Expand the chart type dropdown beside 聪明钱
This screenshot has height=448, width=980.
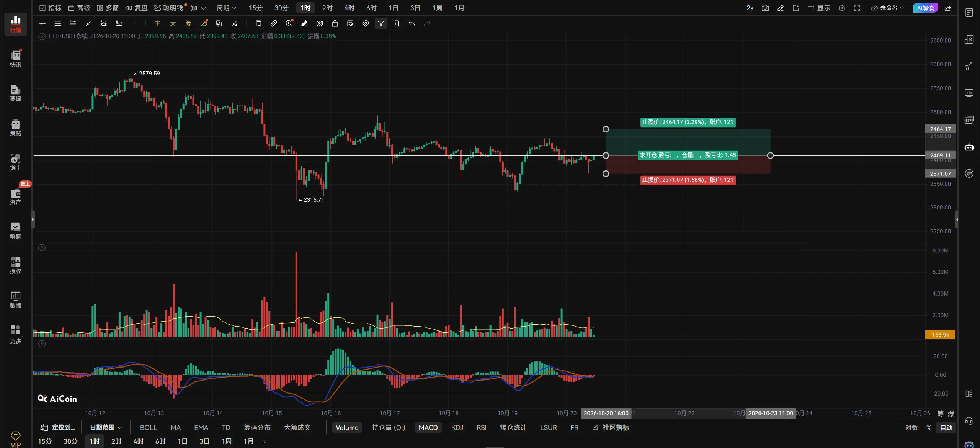pyautogui.click(x=198, y=8)
